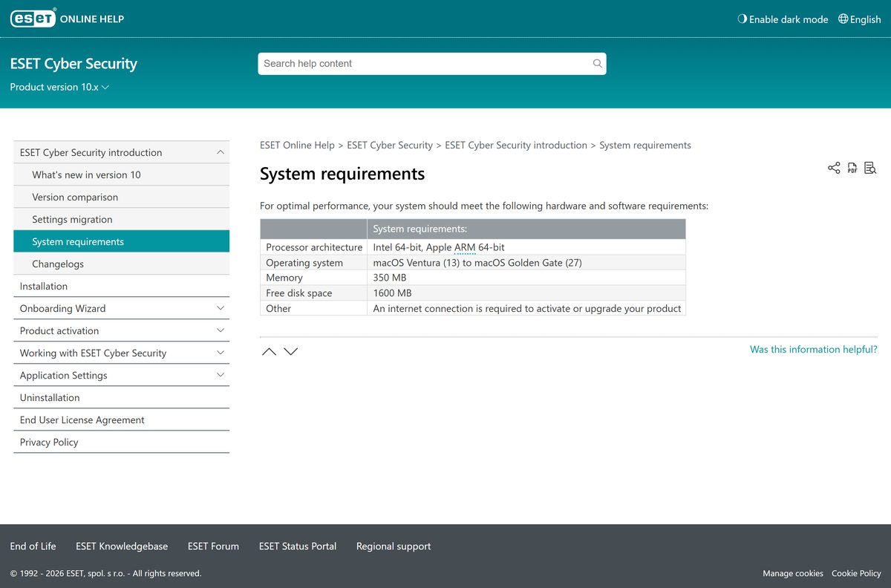Click the internet connection requirement text

pos(527,309)
